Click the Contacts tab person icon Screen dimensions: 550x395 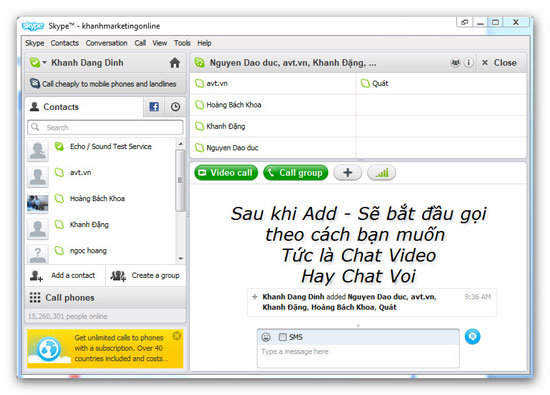click(34, 106)
